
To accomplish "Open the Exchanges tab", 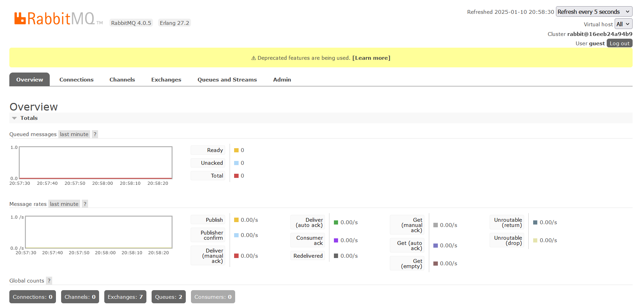I will (x=166, y=79).
